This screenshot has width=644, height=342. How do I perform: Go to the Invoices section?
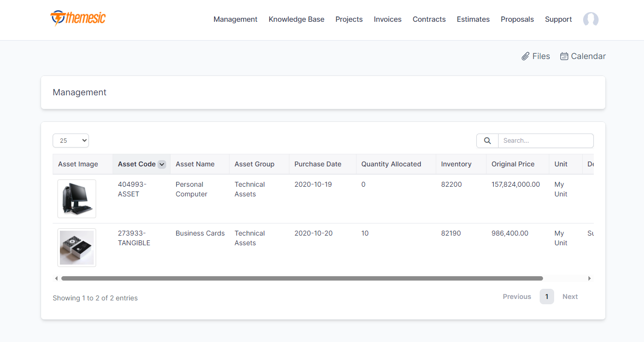point(387,19)
